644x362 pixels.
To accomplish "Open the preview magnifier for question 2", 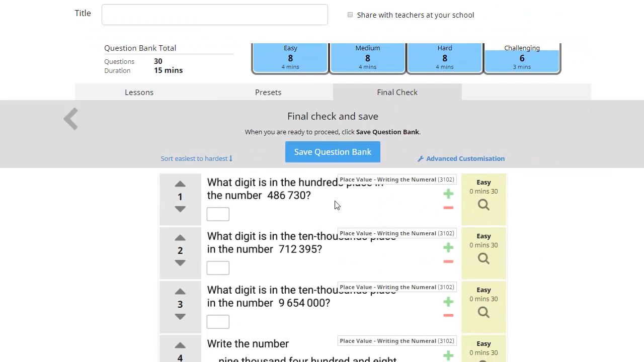I will (x=484, y=258).
